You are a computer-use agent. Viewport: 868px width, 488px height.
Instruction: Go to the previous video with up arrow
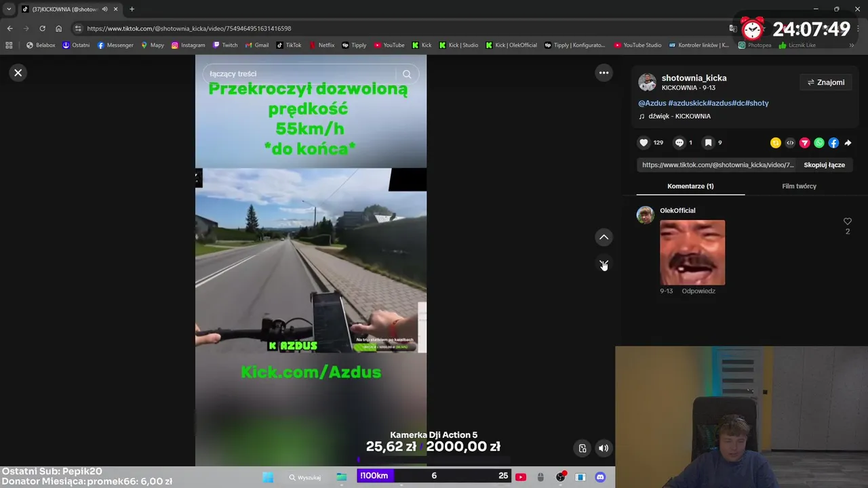coord(604,237)
